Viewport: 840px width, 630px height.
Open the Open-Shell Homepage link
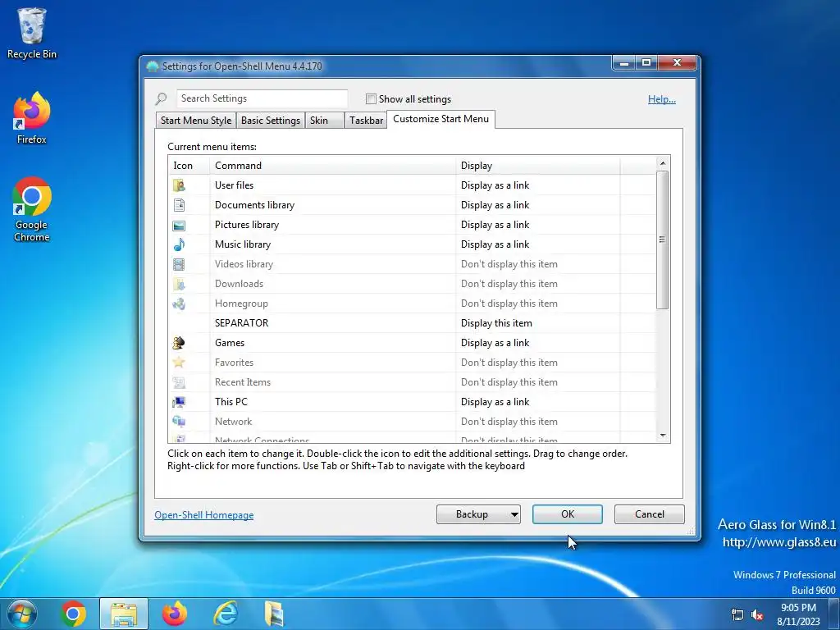[204, 515]
